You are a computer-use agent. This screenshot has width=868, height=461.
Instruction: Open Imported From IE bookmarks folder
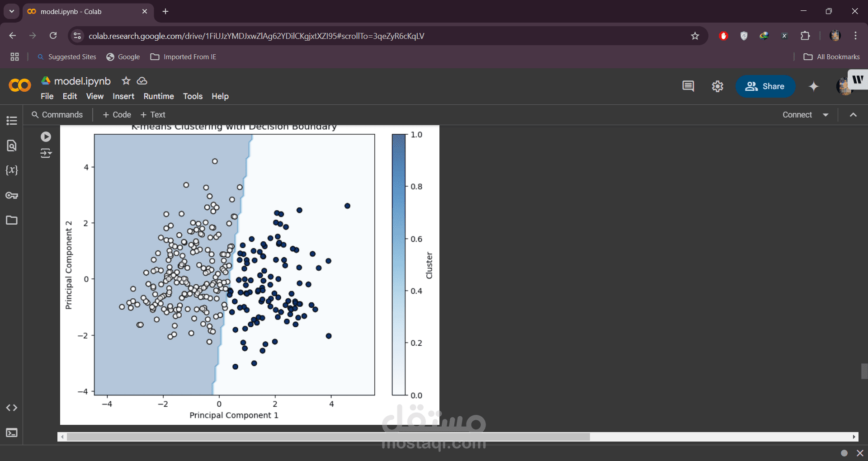click(183, 57)
